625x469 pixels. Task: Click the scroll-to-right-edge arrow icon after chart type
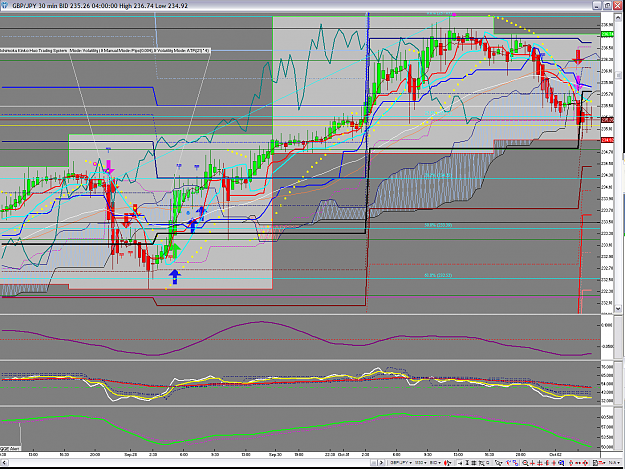click(460, 463)
